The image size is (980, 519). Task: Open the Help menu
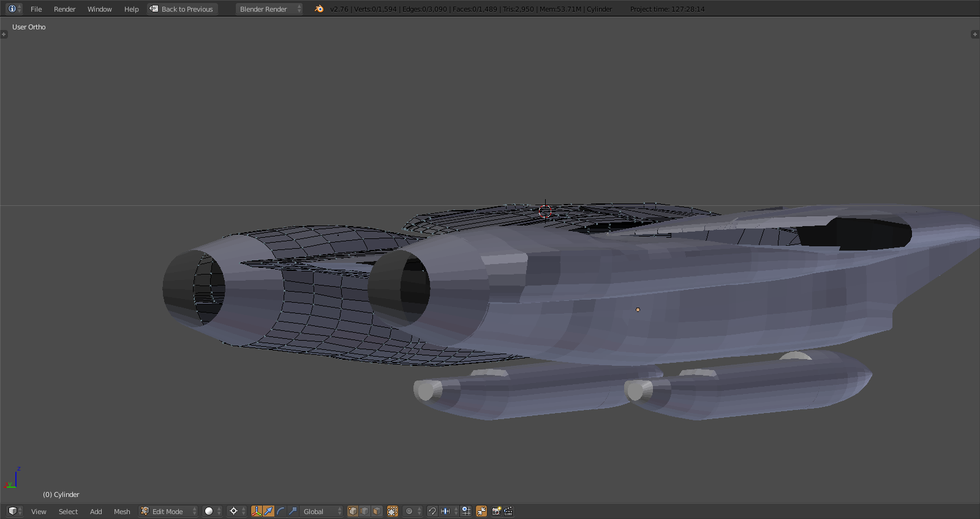(131, 9)
